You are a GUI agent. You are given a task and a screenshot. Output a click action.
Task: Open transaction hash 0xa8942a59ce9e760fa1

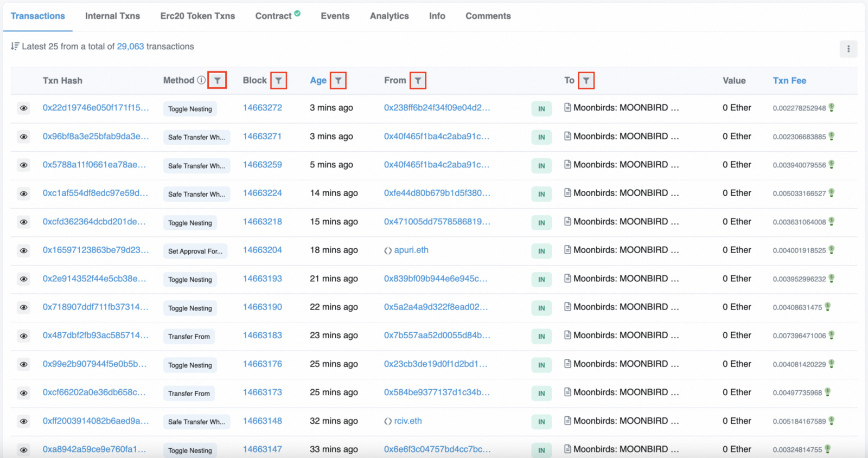pyautogui.click(x=94, y=449)
